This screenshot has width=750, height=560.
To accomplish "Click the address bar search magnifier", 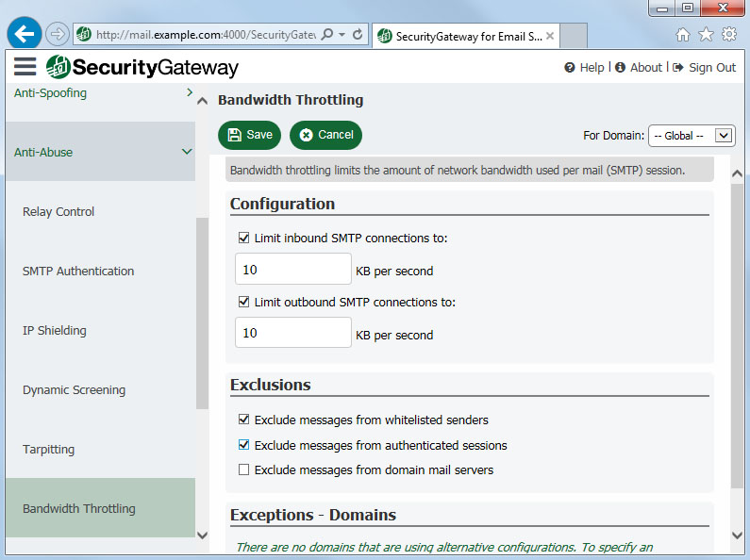I will tap(327, 34).
